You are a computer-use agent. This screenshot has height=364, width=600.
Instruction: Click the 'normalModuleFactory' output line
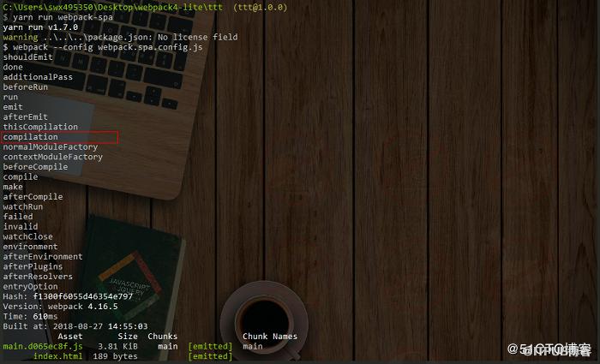[x=51, y=146]
